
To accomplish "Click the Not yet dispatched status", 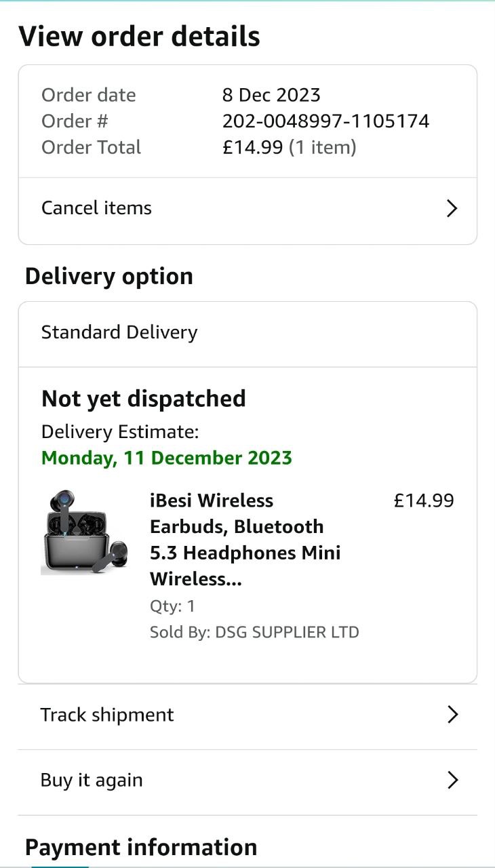I will (143, 399).
